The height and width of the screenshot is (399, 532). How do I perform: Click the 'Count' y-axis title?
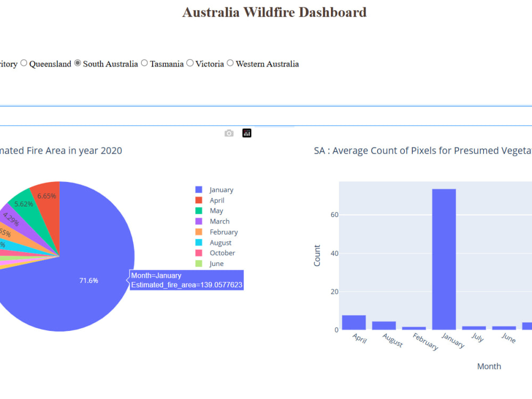pyautogui.click(x=317, y=255)
